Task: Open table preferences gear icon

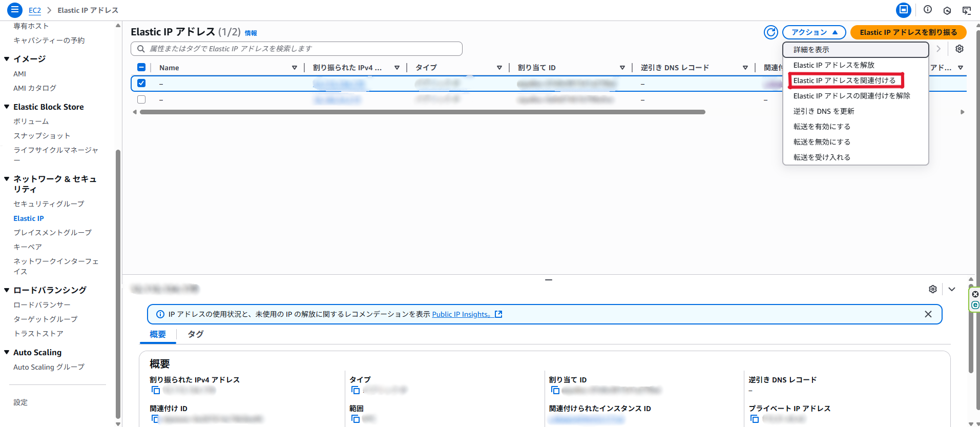Action: [x=960, y=49]
